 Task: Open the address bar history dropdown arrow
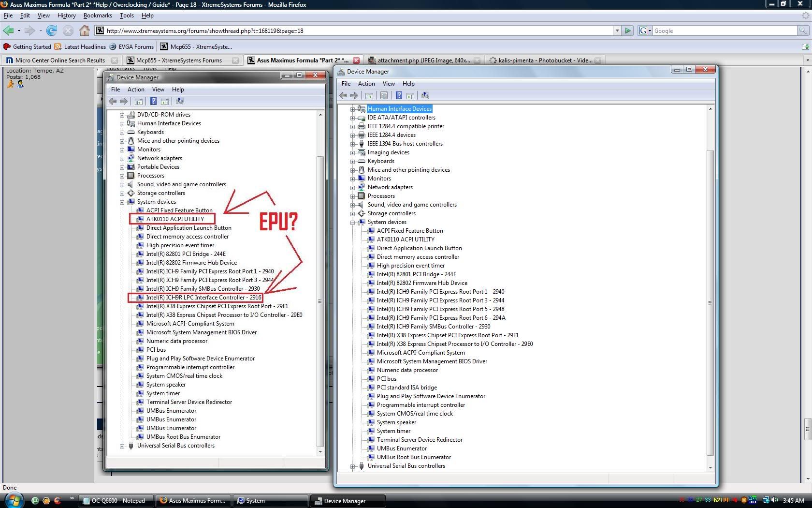tap(617, 30)
